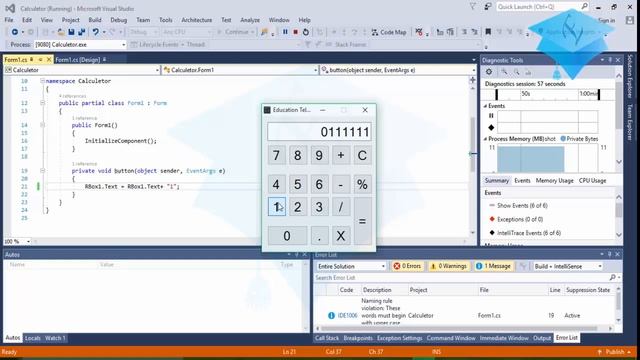Click the Undo arrow icon
Viewport: 640px width, 360px height.
pos(96,32)
